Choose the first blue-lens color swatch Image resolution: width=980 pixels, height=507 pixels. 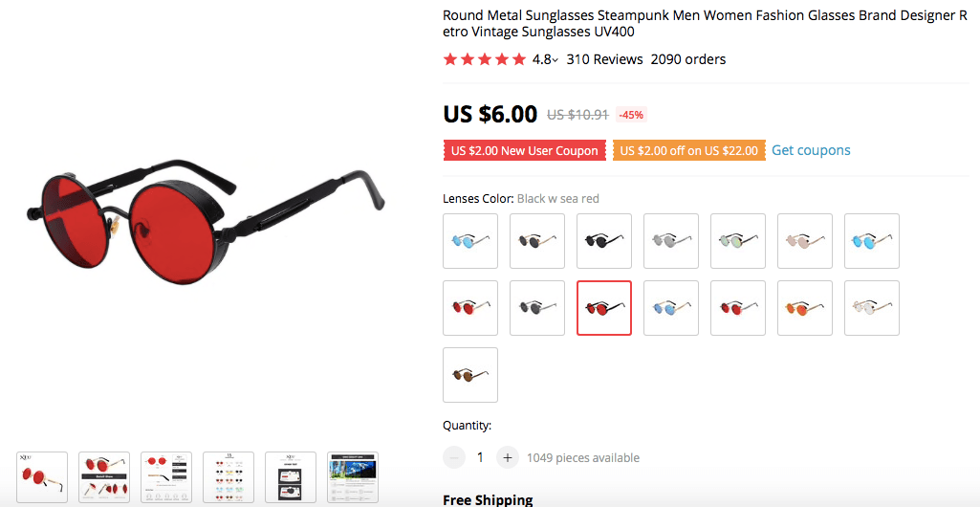pos(470,241)
